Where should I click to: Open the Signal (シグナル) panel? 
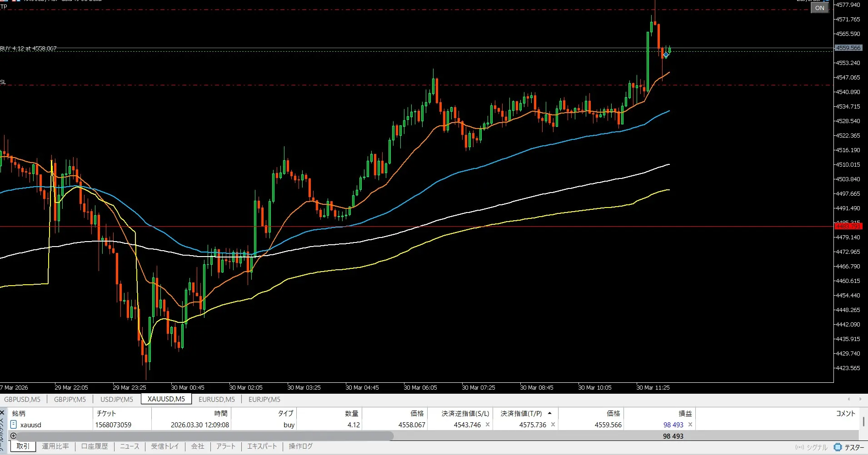click(812, 447)
